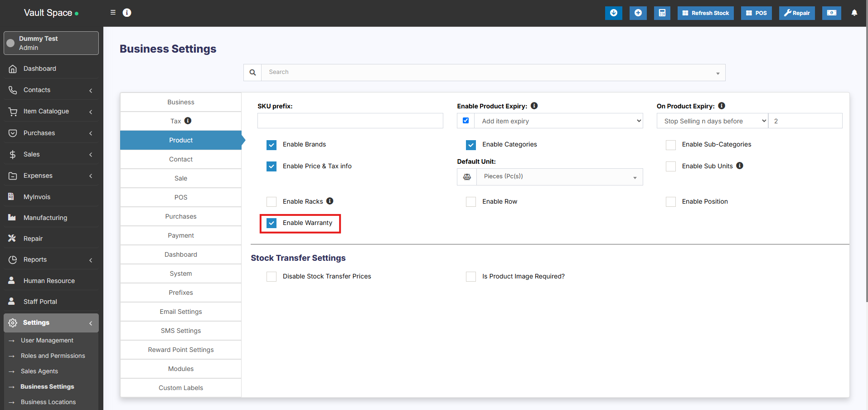Click info icon beside Enable Product Expiry
The height and width of the screenshot is (410, 868).
[x=534, y=106]
